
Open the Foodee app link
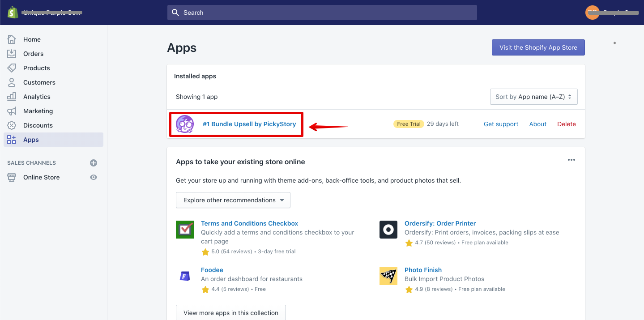[x=212, y=270]
